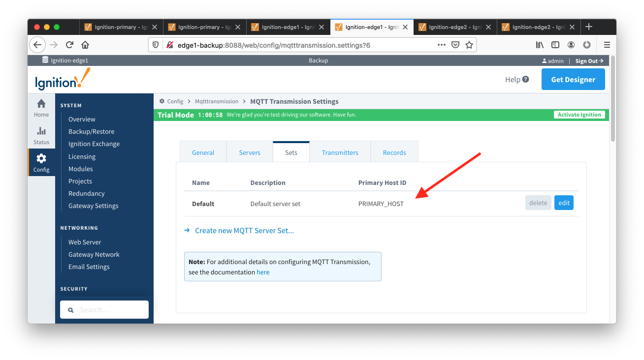Click the Ignition-edge1 gateway name in header
644x360 pixels.
(69, 60)
